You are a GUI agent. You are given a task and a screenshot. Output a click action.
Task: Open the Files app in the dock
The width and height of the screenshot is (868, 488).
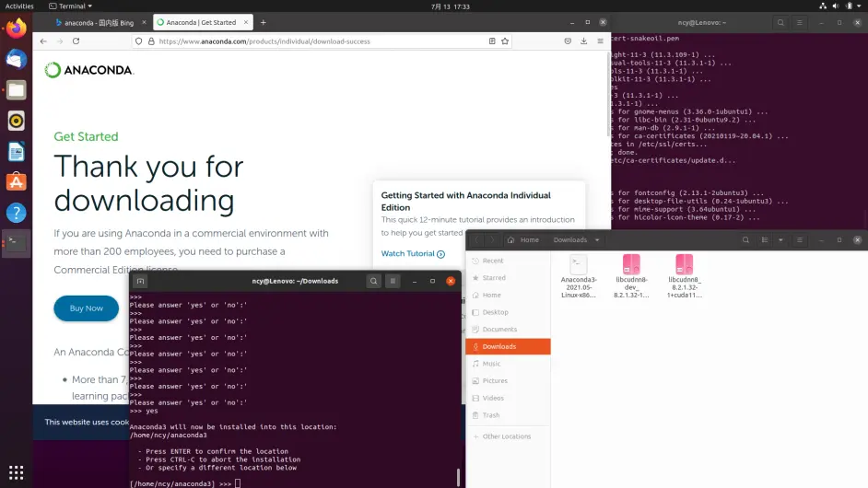[x=16, y=89]
